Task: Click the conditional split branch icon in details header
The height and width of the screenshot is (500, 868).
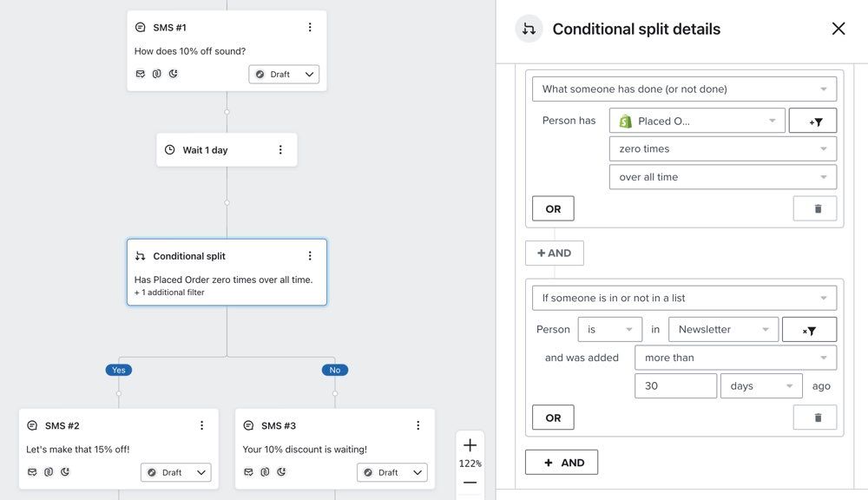Action: point(529,29)
